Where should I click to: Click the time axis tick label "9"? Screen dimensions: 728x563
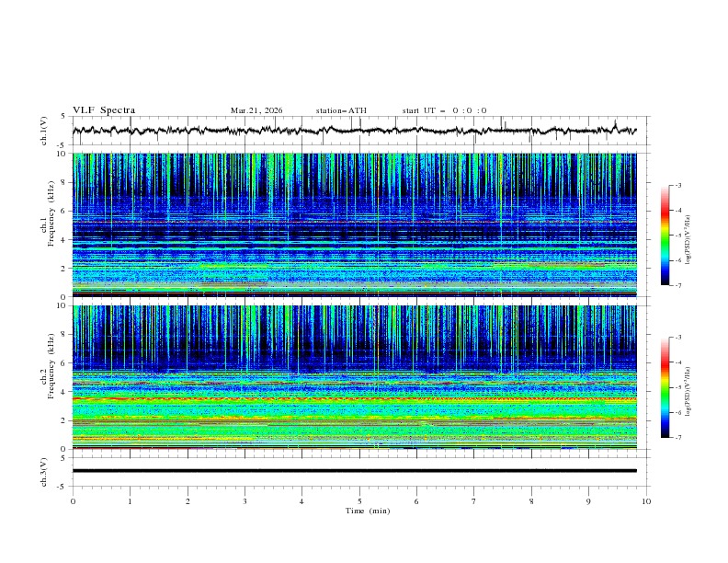click(x=588, y=501)
